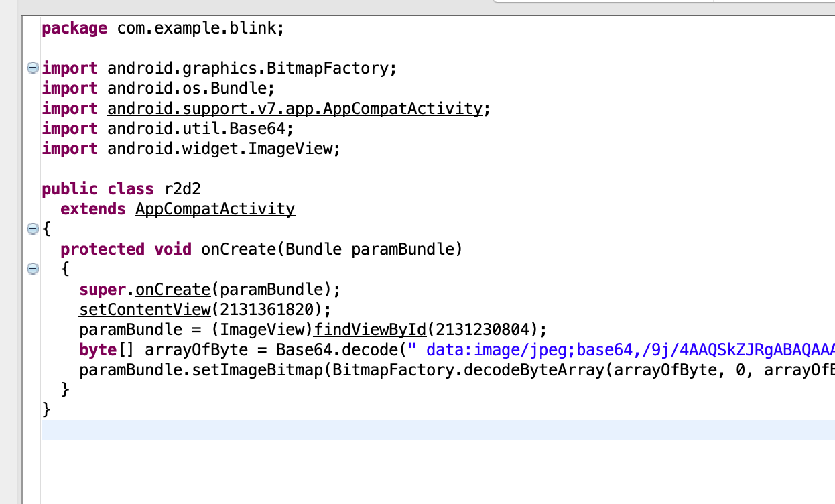Click the number 2131230804

click(483, 330)
